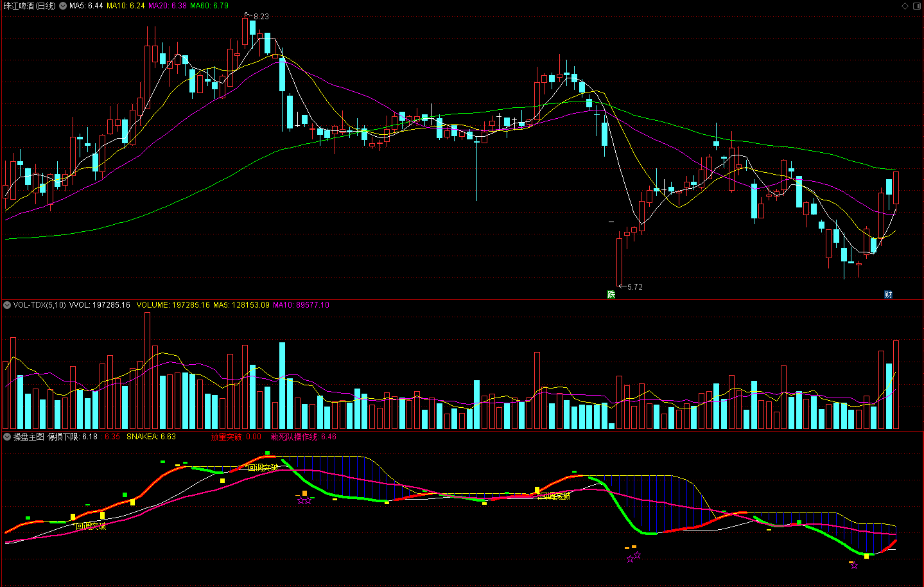Select the green MA60: 6.79 label
Image resolution: width=924 pixels, height=587 pixels.
coord(209,6)
